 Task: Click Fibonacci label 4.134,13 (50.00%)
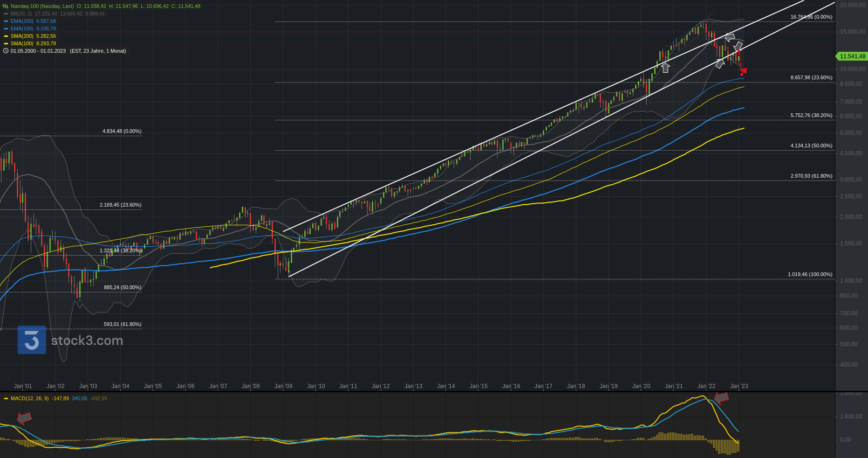[x=811, y=146]
